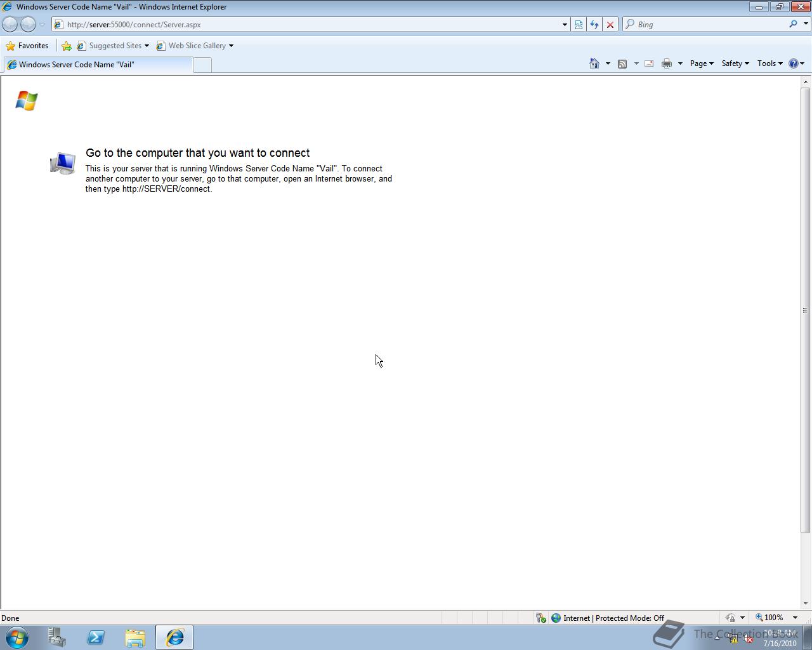
Task: Minimize the Internet Explorer window
Action: coord(759,6)
